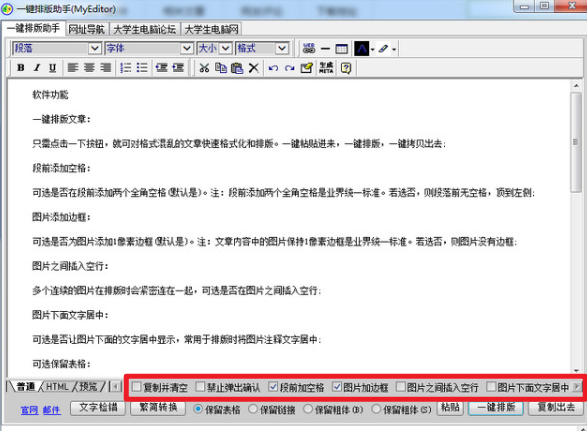This screenshot has height=431, width=587.
Task: Expand the 段落 paragraph dropdown
Action: (95, 48)
